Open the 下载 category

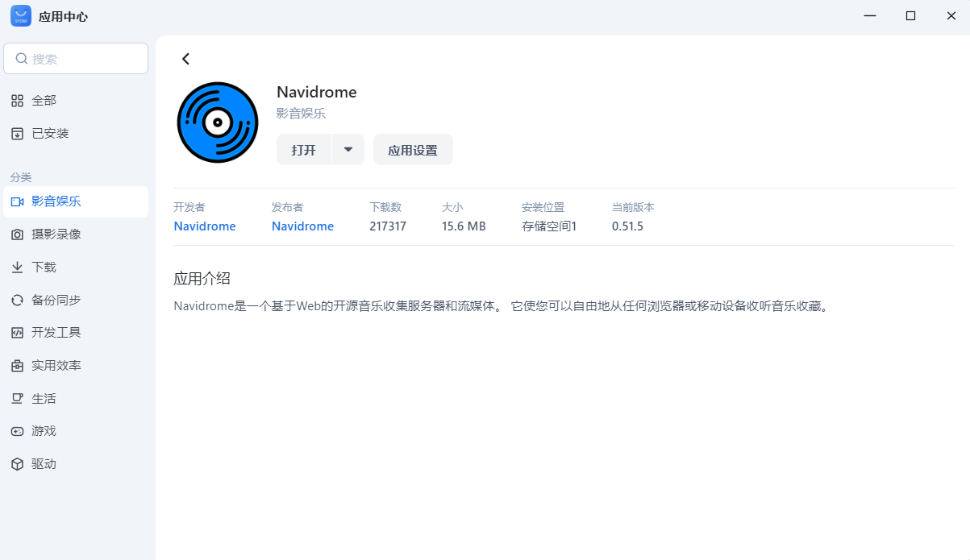click(76, 268)
